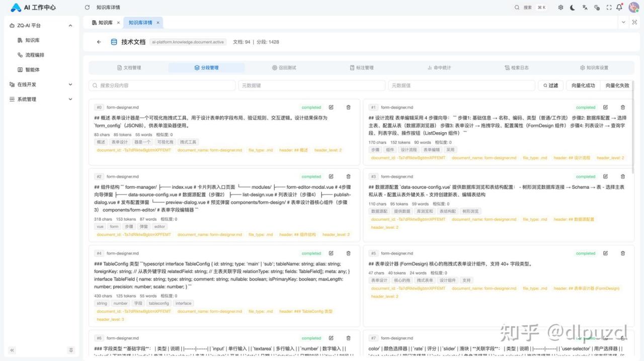Click the refresh icon beside 知识库详情
Viewport: 644px width, 361px height.
pyautogui.click(x=87, y=8)
